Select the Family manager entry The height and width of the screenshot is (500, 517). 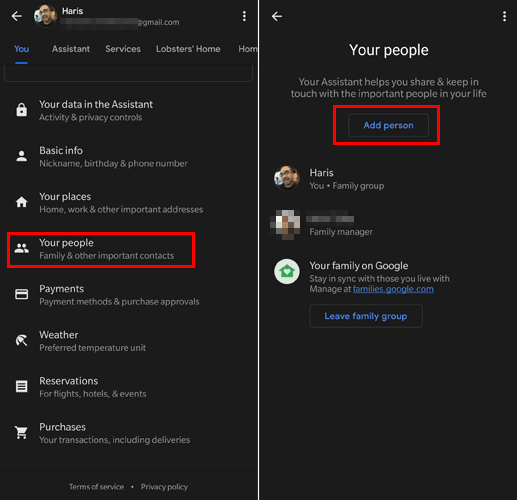click(388, 225)
